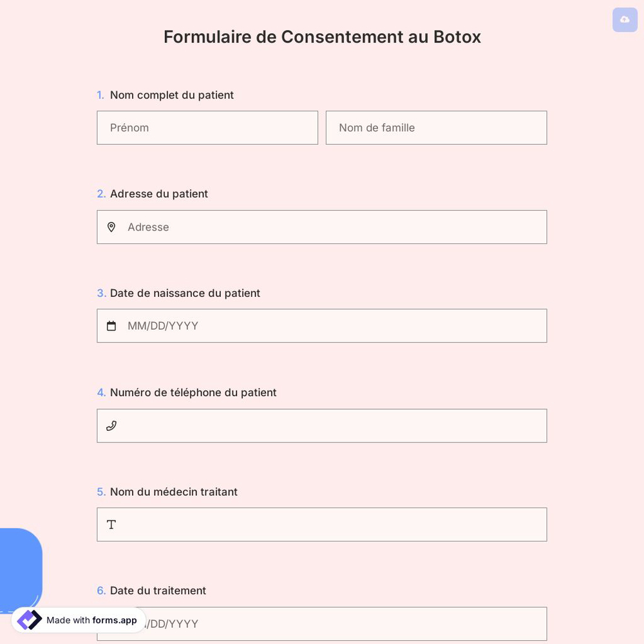
Task: Click the calendar icon in the date de naissance field
Action: pos(111,325)
